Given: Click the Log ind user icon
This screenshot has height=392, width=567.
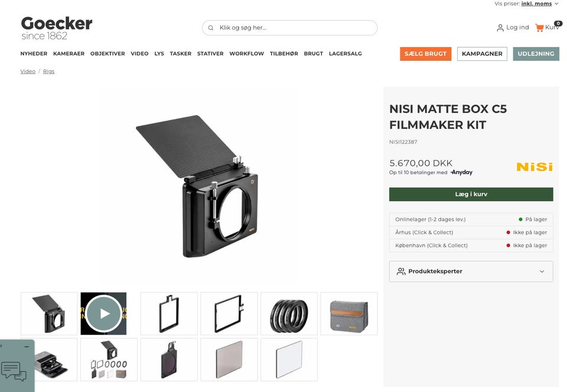Looking at the screenshot, I should 500,28.
